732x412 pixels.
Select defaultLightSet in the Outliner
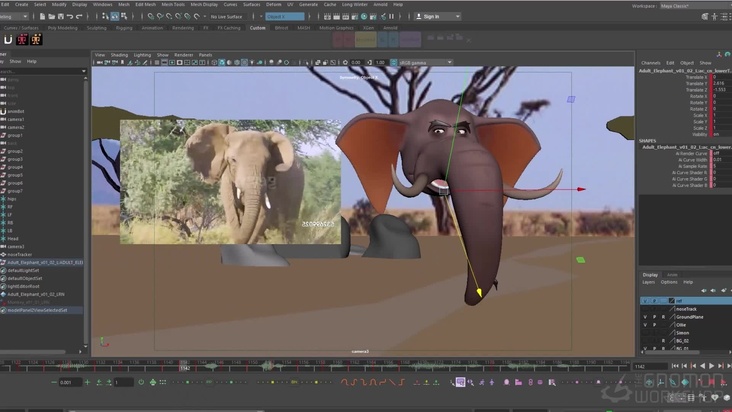(23, 270)
